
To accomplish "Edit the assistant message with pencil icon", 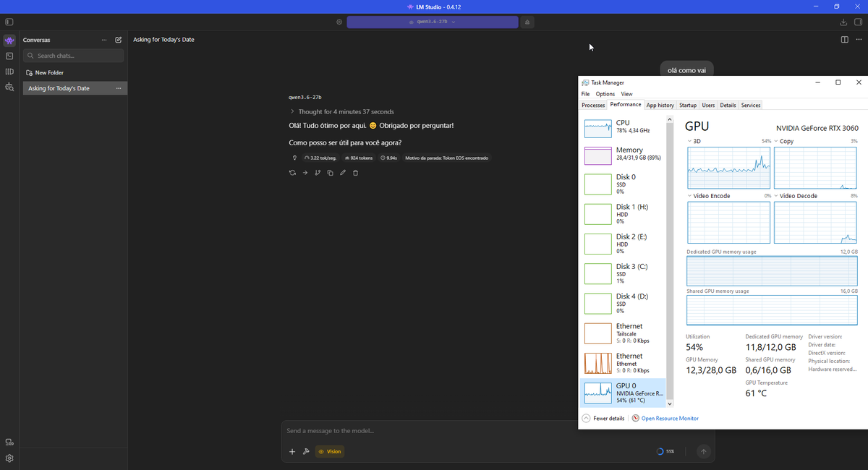I will click(x=343, y=173).
